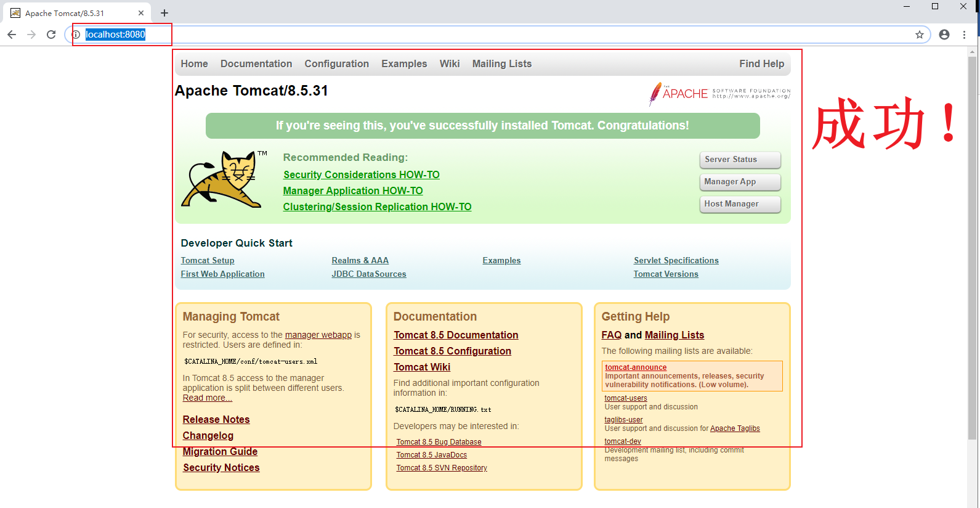Open the Tomcat Wiki link
Viewport: 980px width, 508px height.
tap(422, 367)
